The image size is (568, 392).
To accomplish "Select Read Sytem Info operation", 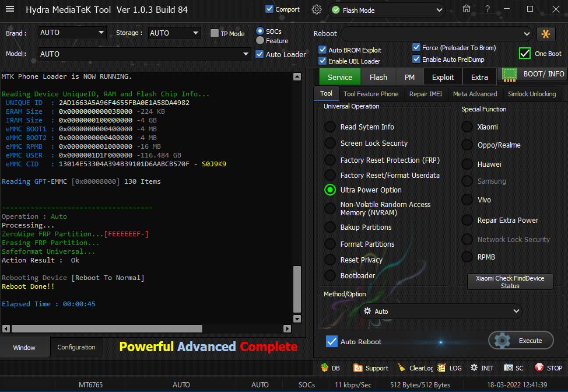I will point(330,127).
